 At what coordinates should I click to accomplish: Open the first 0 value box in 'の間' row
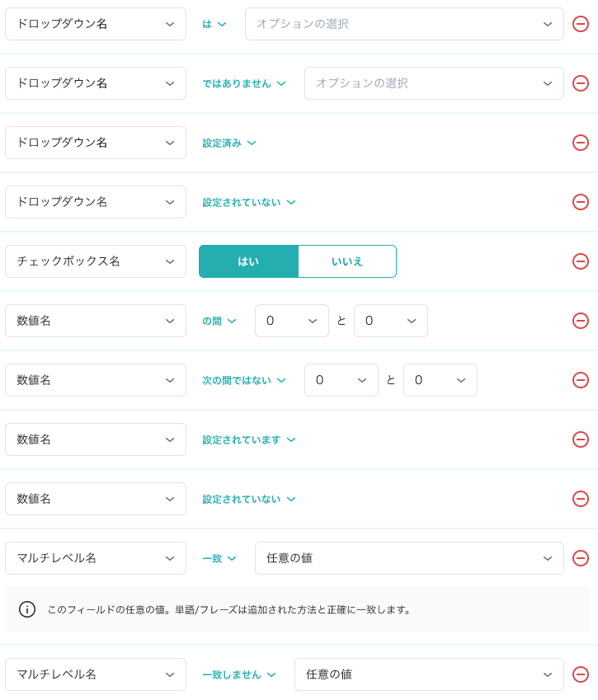292,321
